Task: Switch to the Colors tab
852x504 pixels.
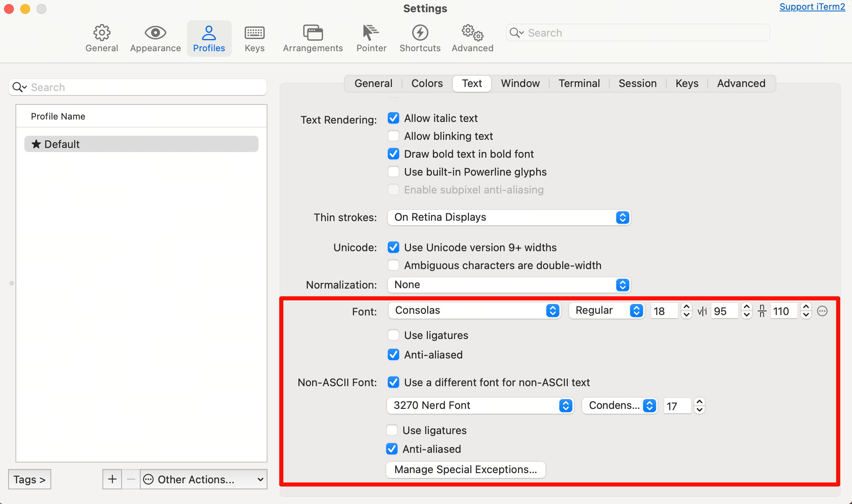Action: [427, 83]
